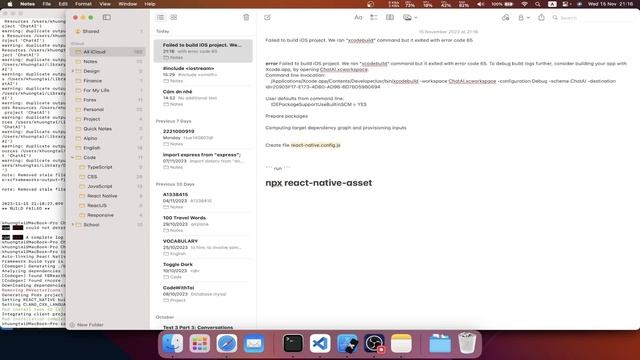Open the Finance folder
Image resolution: width=640 pixels, height=360 pixels.
point(108,81)
